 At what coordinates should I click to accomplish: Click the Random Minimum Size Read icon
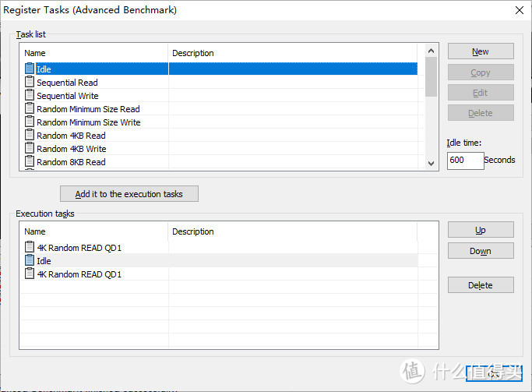click(30, 109)
